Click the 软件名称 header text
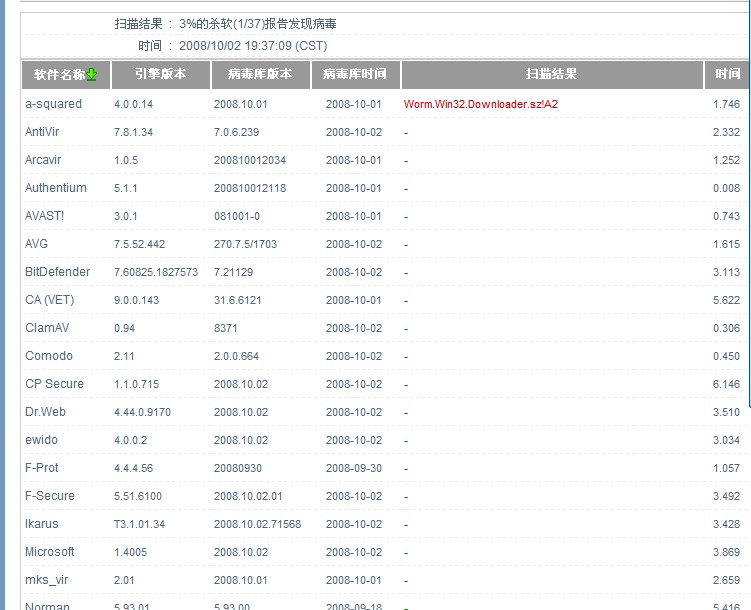The image size is (751, 610). [59, 75]
